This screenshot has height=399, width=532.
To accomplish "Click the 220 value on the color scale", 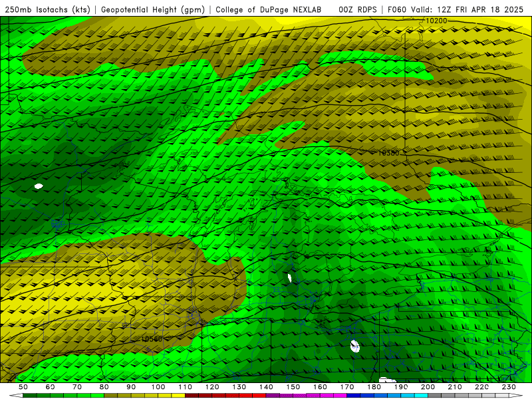I will (481, 387).
